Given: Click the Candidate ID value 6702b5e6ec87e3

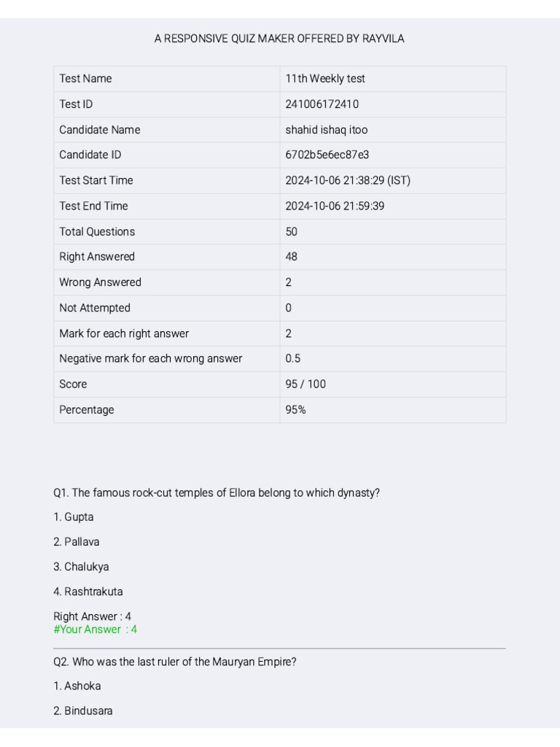Looking at the screenshot, I should (327, 155).
